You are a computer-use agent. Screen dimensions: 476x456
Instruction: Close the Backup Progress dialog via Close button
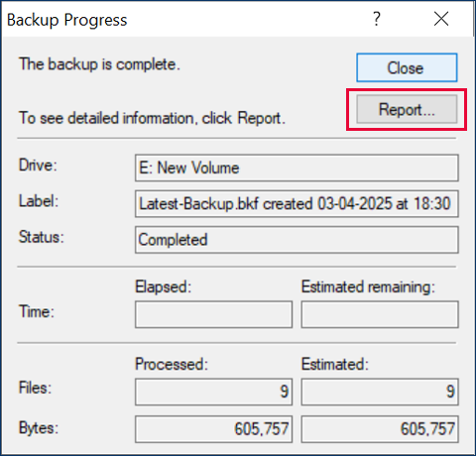point(407,67)
